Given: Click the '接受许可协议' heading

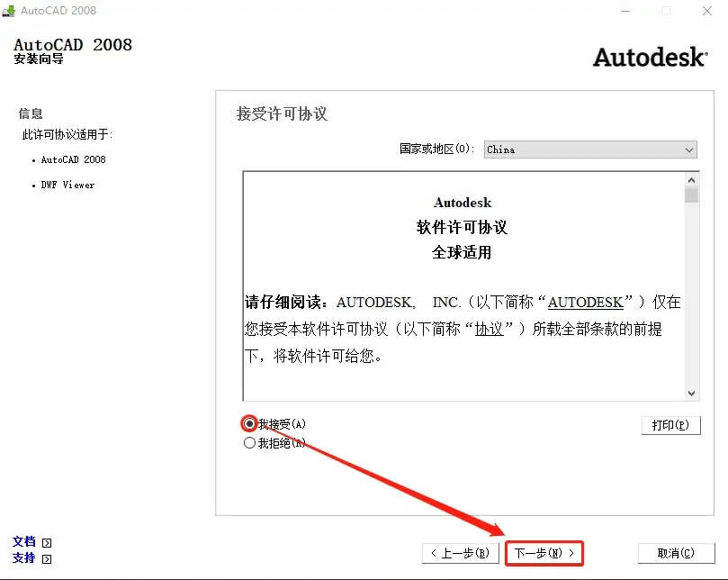Looking at the screenshot, I should (x=282, y=113).
